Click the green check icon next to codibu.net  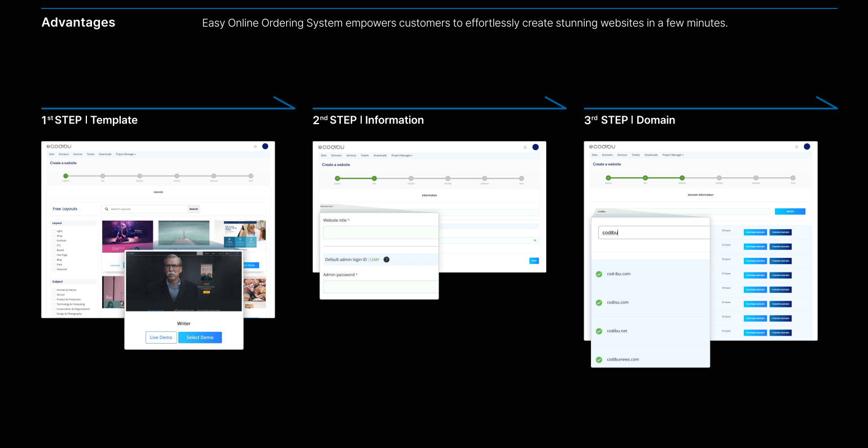click(599, 331)
